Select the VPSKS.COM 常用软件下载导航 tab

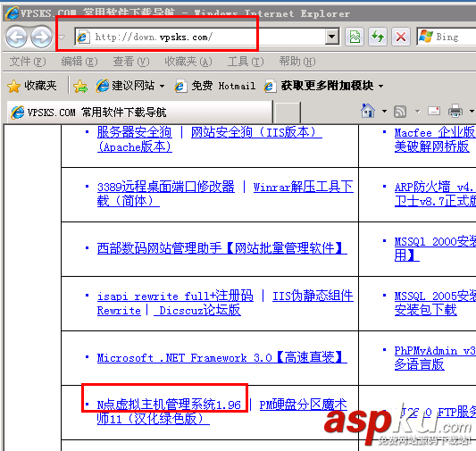pyautogui.click(x=139, y=113)
